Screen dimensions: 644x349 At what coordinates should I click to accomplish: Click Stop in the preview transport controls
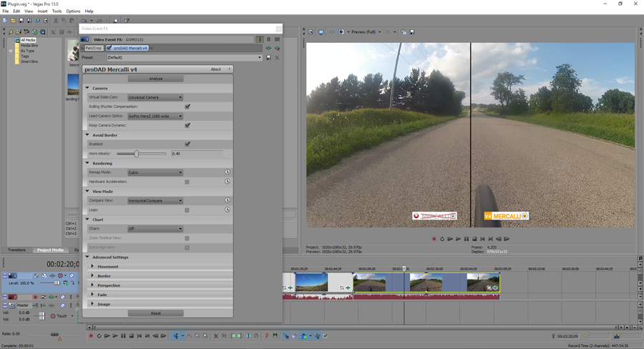474,239
